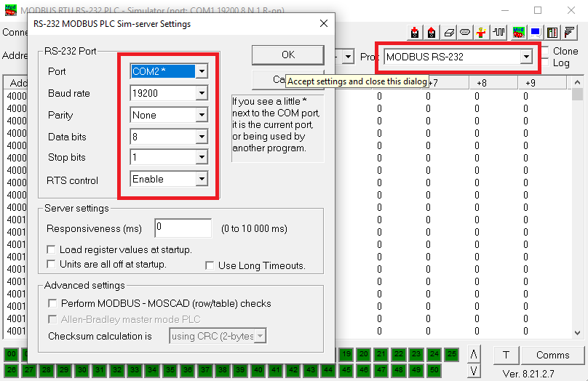This screenshot has height=381, width=588.
Task: Click the down arrow of the register table scrollbar
Action: click(x=578, y=333)
